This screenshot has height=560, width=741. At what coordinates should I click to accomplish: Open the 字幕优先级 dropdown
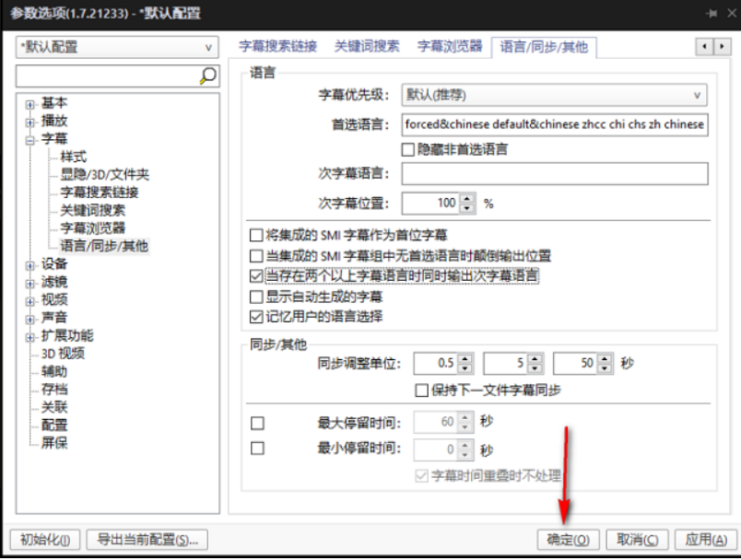[x=554, y=95]
